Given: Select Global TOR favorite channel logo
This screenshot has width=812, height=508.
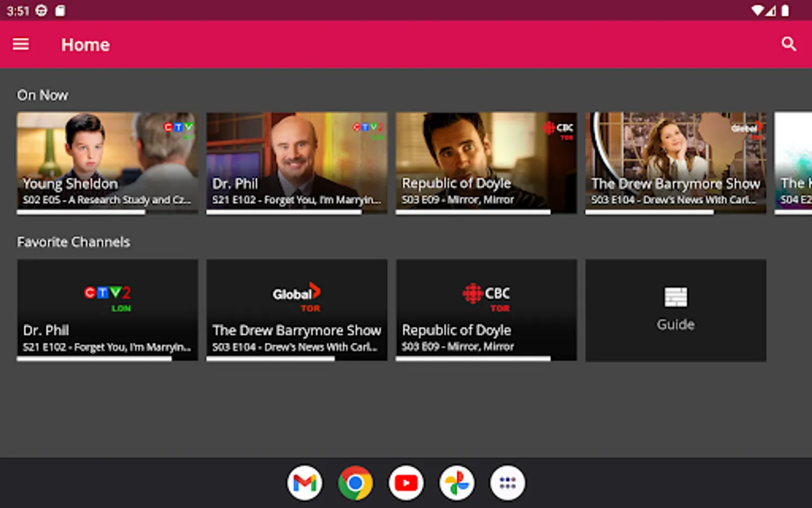Looking at the screenshot, I should coord(297,297).
